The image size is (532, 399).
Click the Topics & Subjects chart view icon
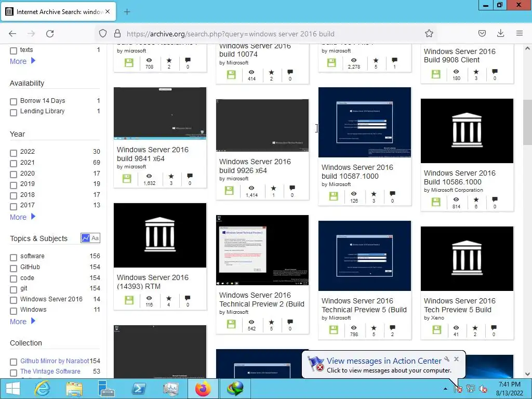(x=85, y=238)
